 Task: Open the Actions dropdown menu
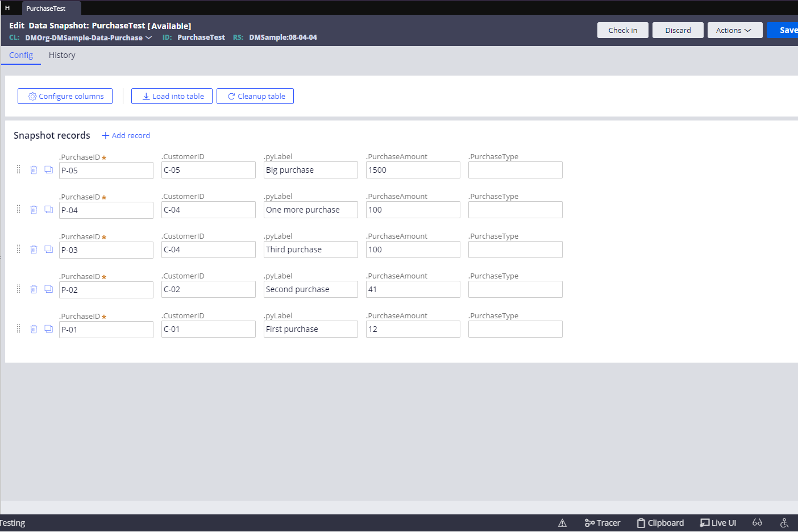735,30
